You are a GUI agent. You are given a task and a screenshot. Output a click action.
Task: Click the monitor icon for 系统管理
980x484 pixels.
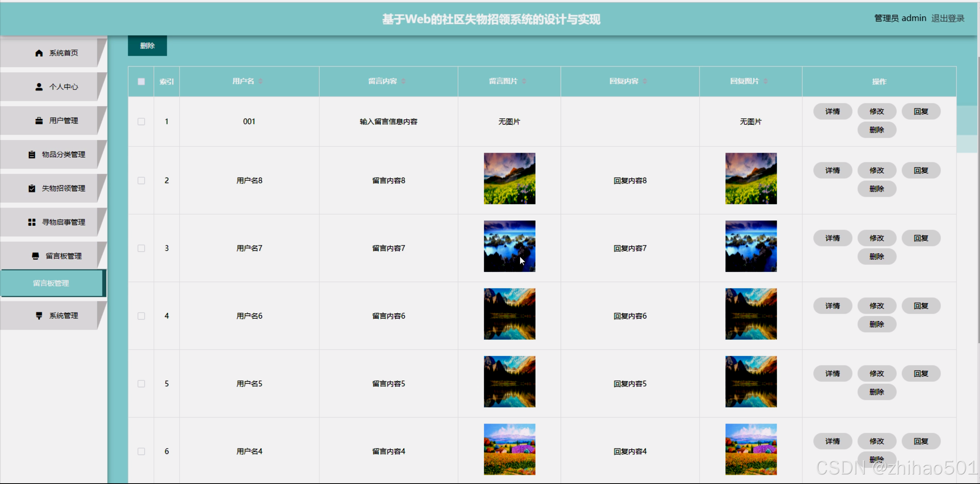[39, 316]
